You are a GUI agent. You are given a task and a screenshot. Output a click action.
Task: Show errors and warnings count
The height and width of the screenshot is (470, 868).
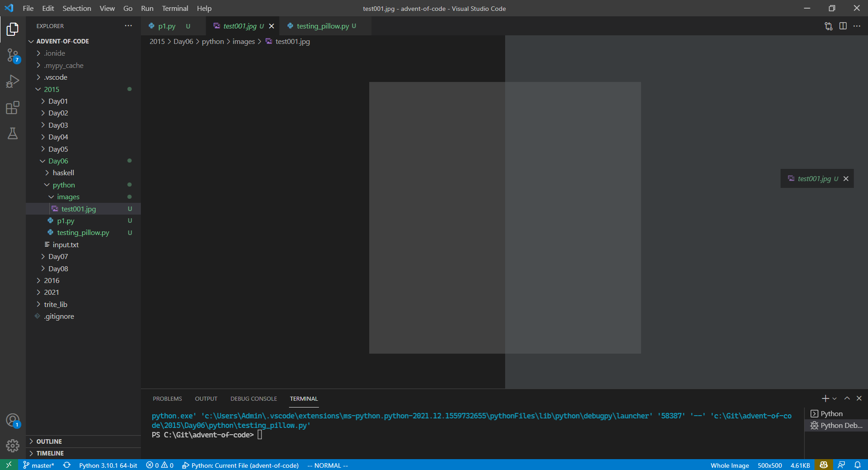click(x=160, y=465)
